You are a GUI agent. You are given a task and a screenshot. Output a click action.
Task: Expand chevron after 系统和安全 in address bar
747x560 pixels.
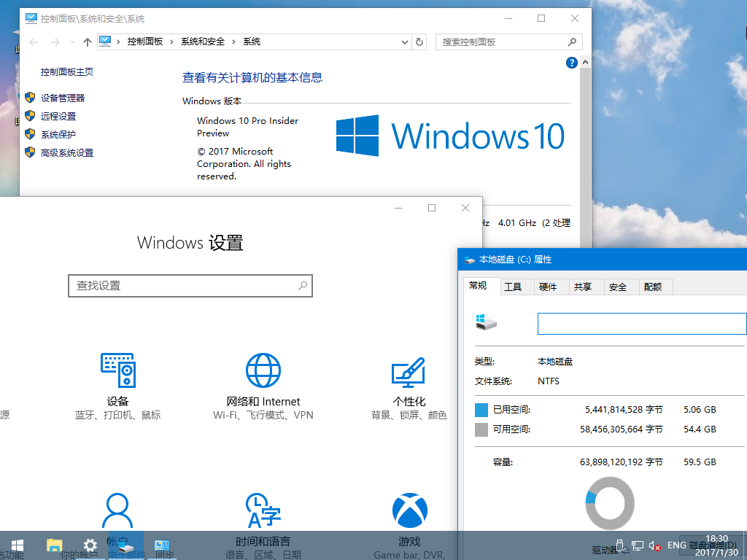click(233, 42)
